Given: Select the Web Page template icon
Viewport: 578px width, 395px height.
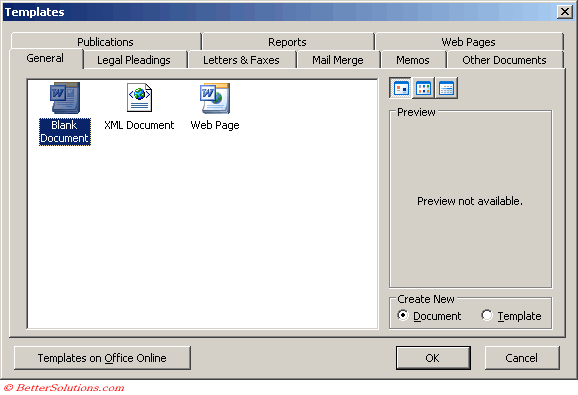Looking at the screenshot, I should click(215, 98).
